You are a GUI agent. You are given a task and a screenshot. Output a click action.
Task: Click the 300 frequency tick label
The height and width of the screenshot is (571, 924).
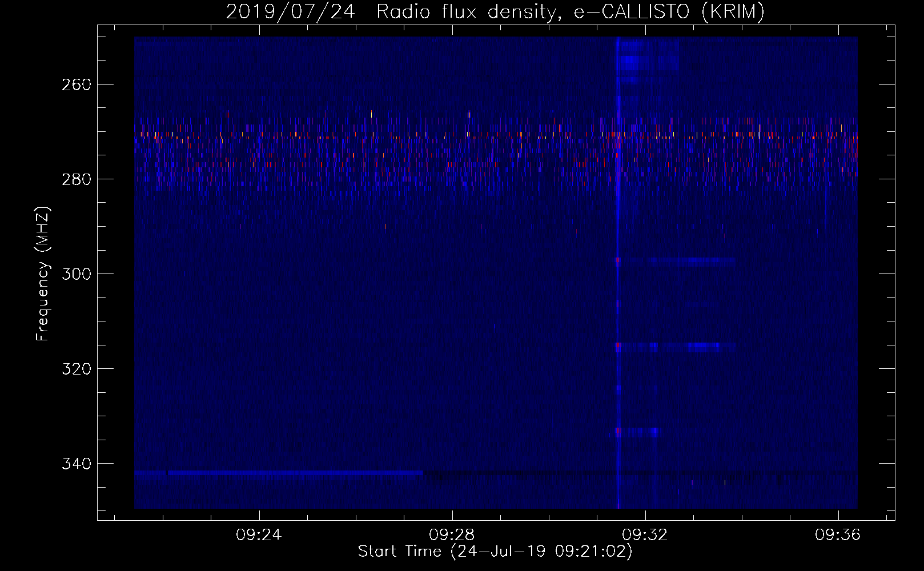click(x=76, y=274)
